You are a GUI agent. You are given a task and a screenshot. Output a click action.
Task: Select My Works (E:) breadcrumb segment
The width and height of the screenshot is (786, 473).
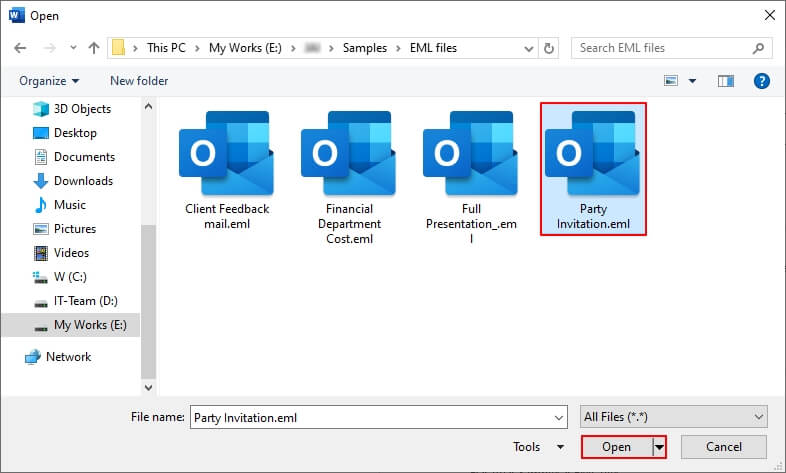click(x=245, y=48)
